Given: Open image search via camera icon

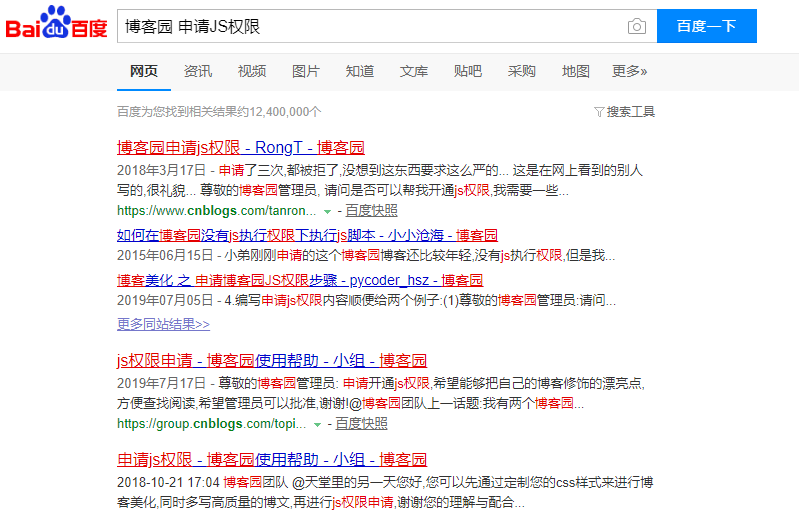Looking at the screenshot, I should coord(636,26).
